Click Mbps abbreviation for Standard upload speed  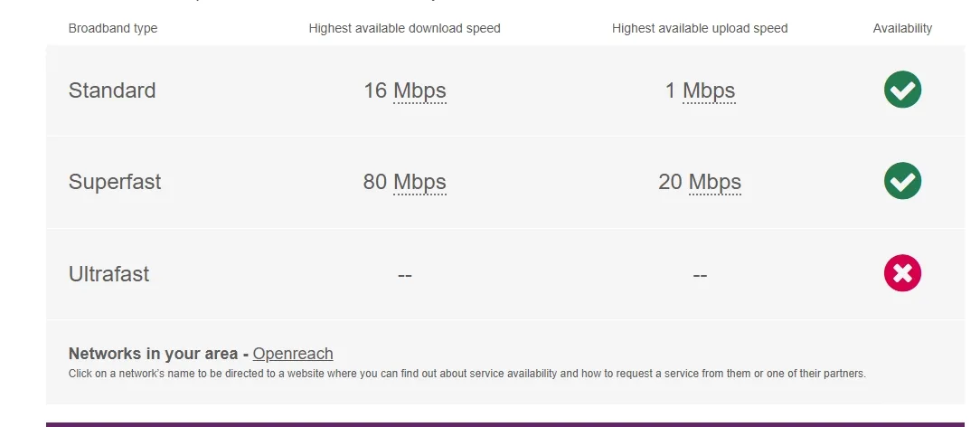709,90
